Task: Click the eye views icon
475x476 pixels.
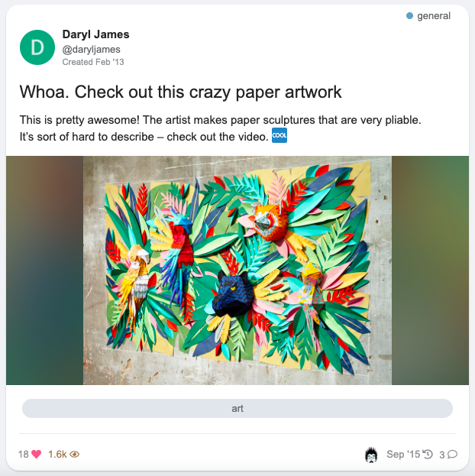Action: click(74, 454)
